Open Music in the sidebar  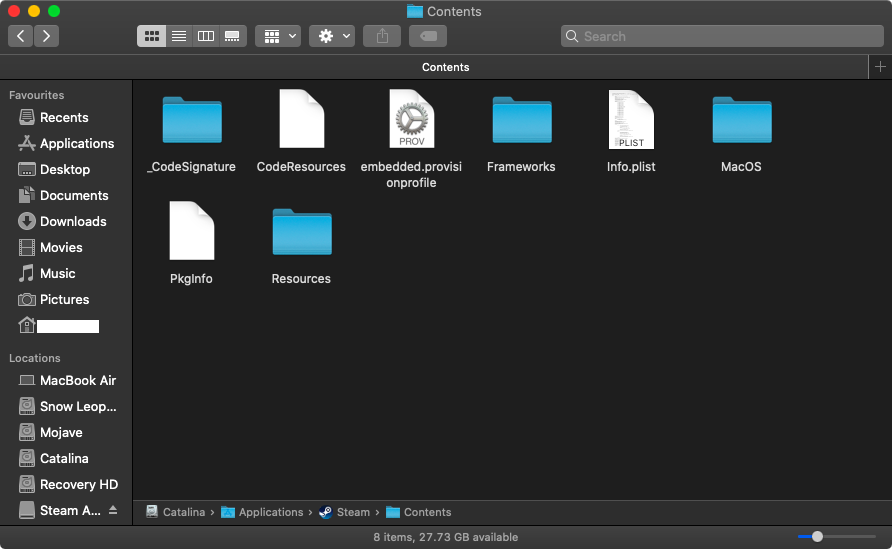pyautogui.click(x=64, y=273)
